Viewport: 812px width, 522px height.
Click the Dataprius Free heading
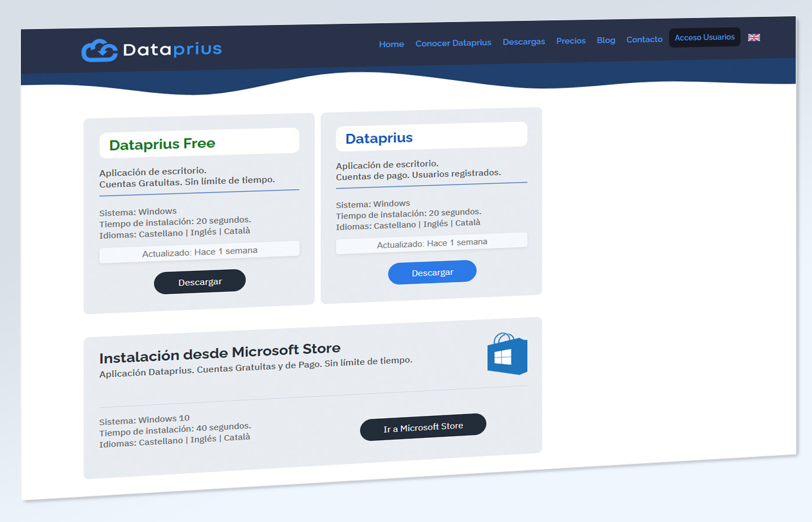(162, 143)
